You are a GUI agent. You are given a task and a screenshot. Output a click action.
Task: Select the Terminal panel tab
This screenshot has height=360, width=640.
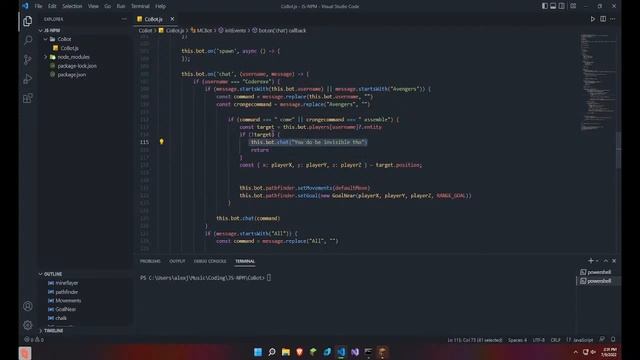(x=245, y=261)
